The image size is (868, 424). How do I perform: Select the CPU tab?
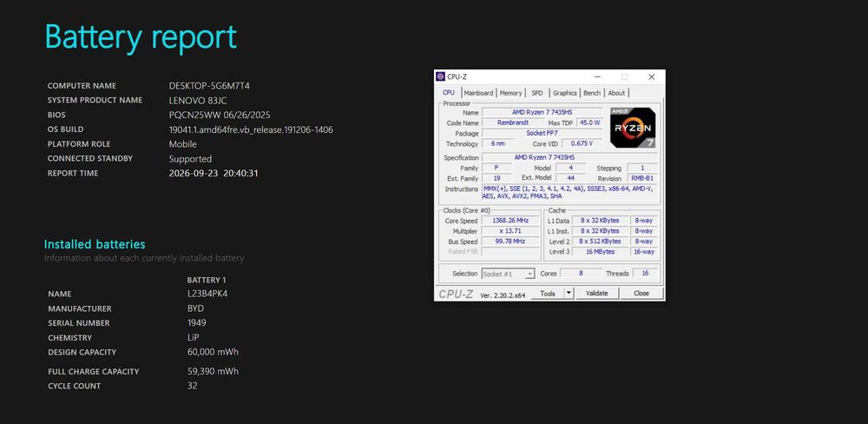point(449,93)
